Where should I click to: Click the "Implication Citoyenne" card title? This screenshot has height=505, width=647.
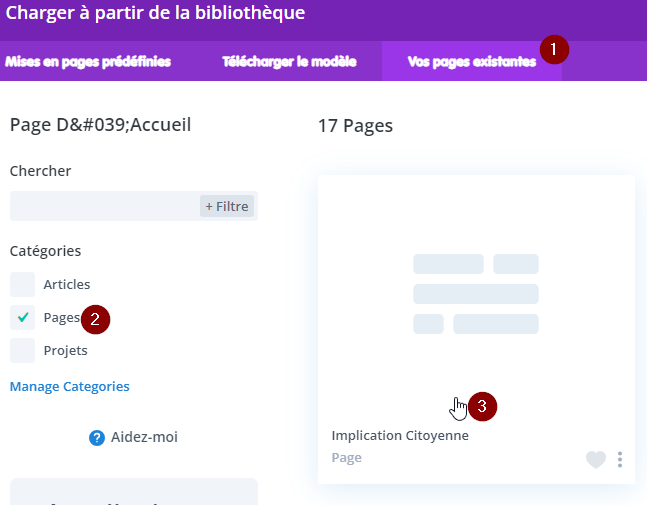tap(400, 436)
